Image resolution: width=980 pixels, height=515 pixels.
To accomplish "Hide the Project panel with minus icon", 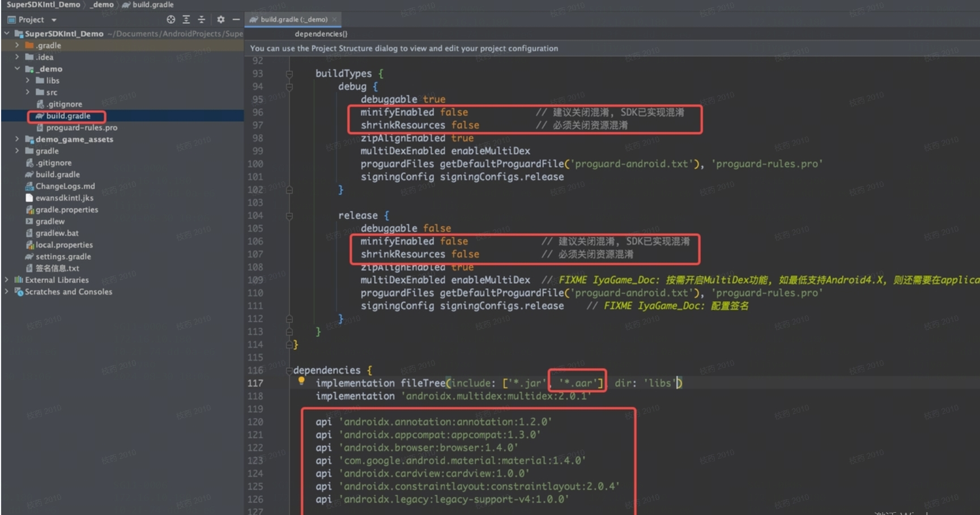I will coord(236,19).
